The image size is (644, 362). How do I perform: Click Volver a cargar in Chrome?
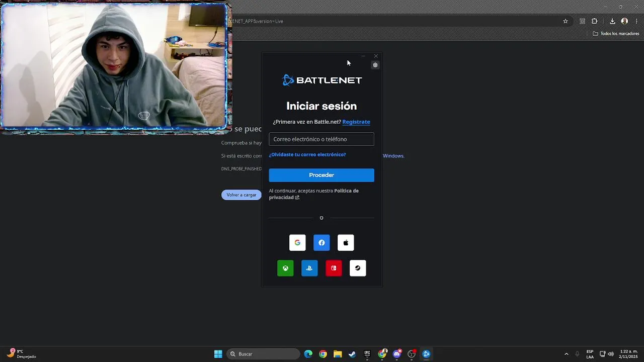pyautogui.click(x=242, y=195)
